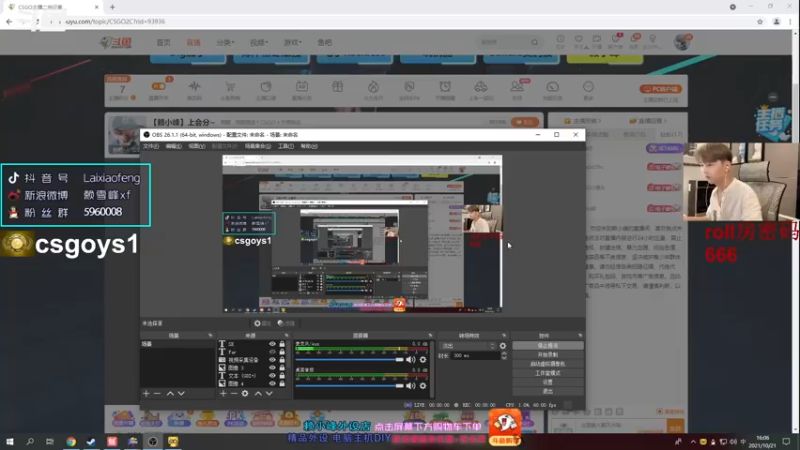Open 分类 dropdown in Douyu navigation
The height and width of the screenshot is (450, 800).
(x=225, y=43)
